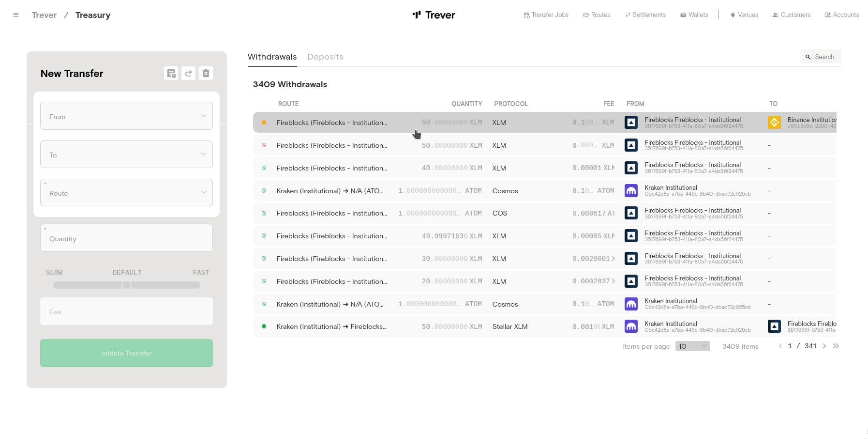Click the add template icon in New Transfer

pos(171,74)
